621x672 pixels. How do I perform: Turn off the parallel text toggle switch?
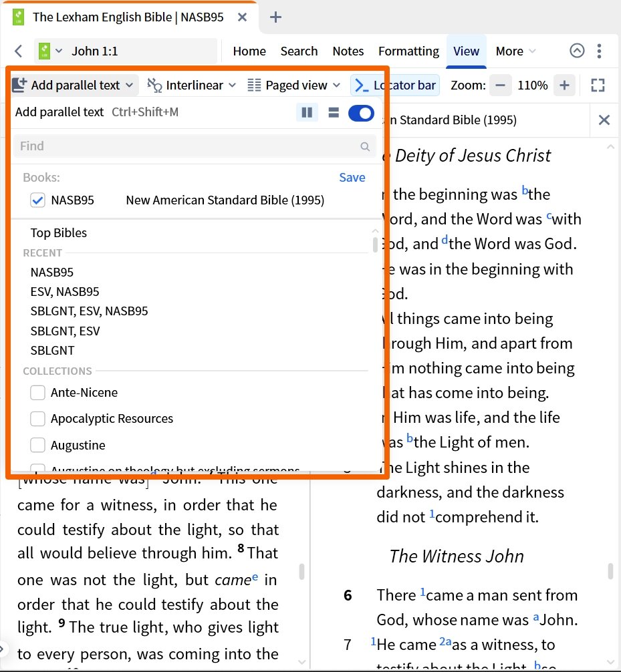361,113
